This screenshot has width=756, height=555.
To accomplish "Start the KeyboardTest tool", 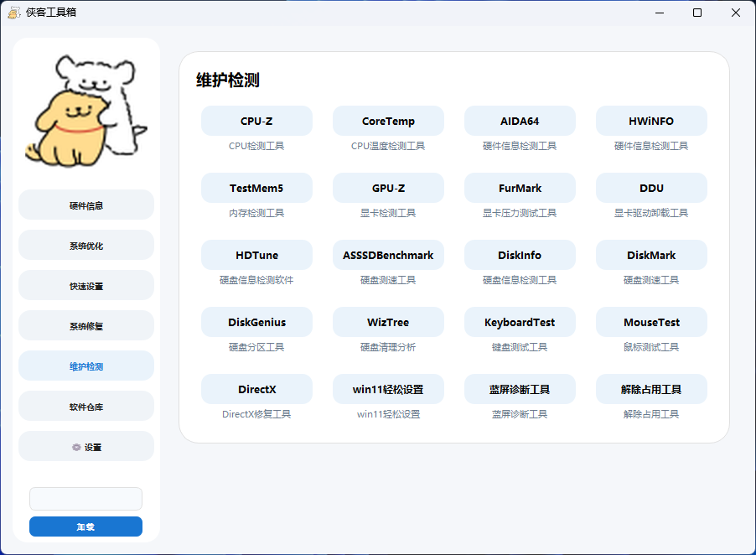I will point(520,322).
